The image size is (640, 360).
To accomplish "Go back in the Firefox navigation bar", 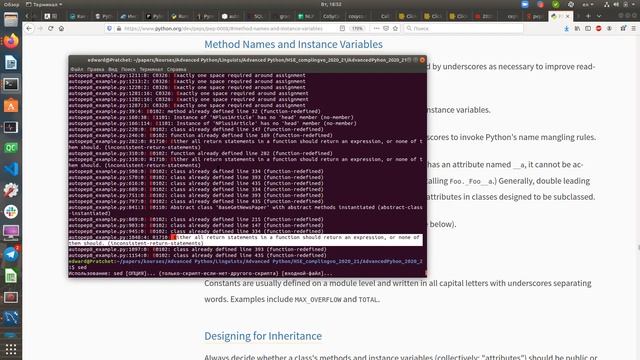I will (29, 29).
